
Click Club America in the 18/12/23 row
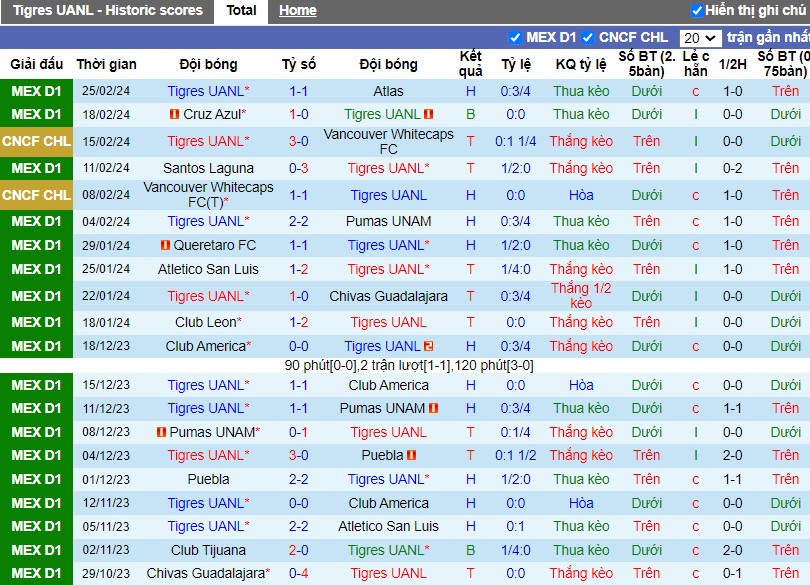[x=208, y=346]
